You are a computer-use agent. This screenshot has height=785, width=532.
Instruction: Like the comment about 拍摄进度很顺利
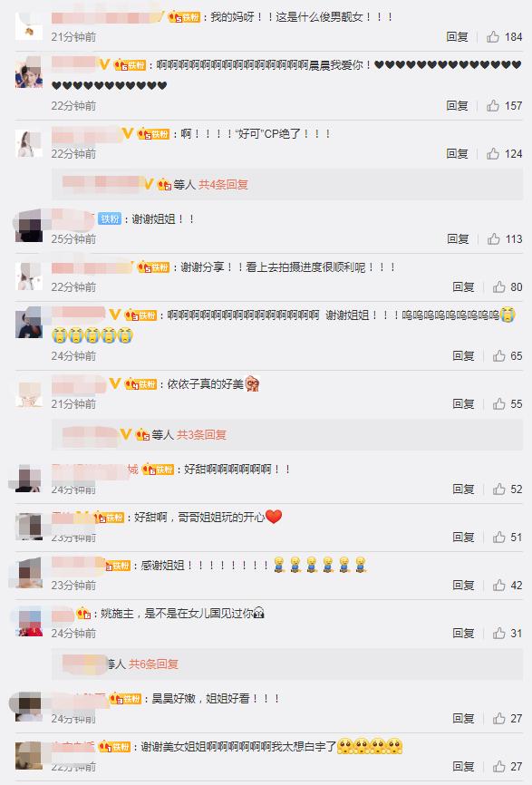[x=499, y=286]
